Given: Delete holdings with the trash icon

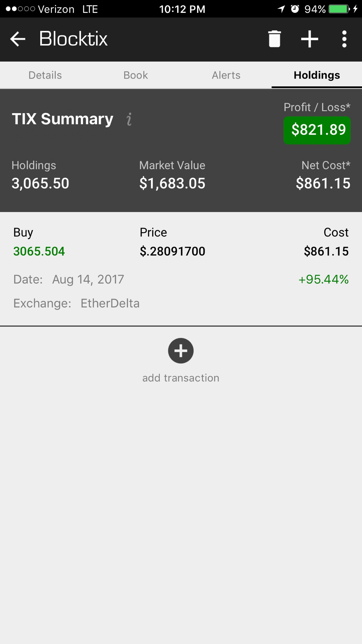Looking at the screenshot, I should pos(274,39).
